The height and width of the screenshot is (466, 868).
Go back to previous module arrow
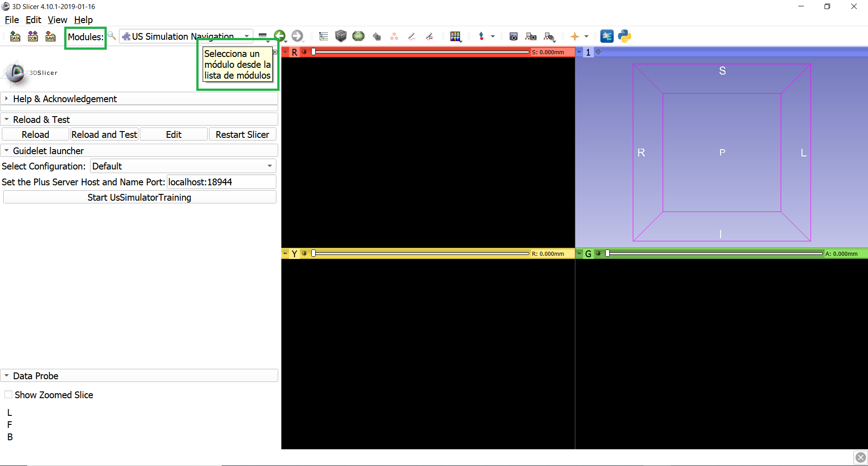(280, 36)
